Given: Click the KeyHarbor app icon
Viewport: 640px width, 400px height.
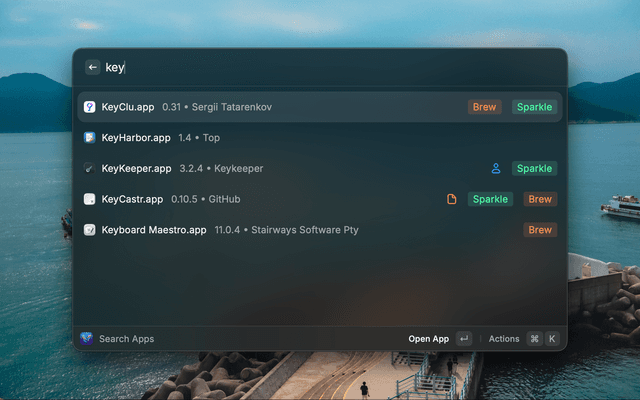Looking at the screenshot, I should click(89, 138).
